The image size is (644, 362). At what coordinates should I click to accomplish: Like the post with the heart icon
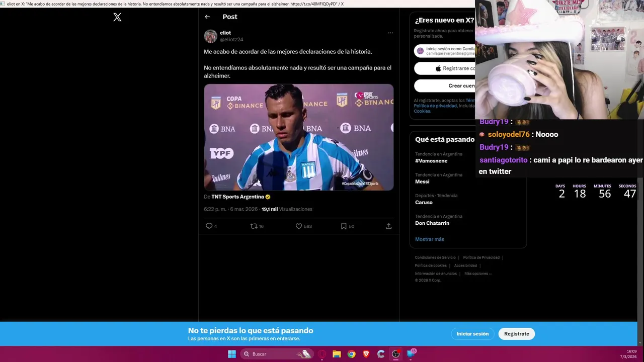298,226
